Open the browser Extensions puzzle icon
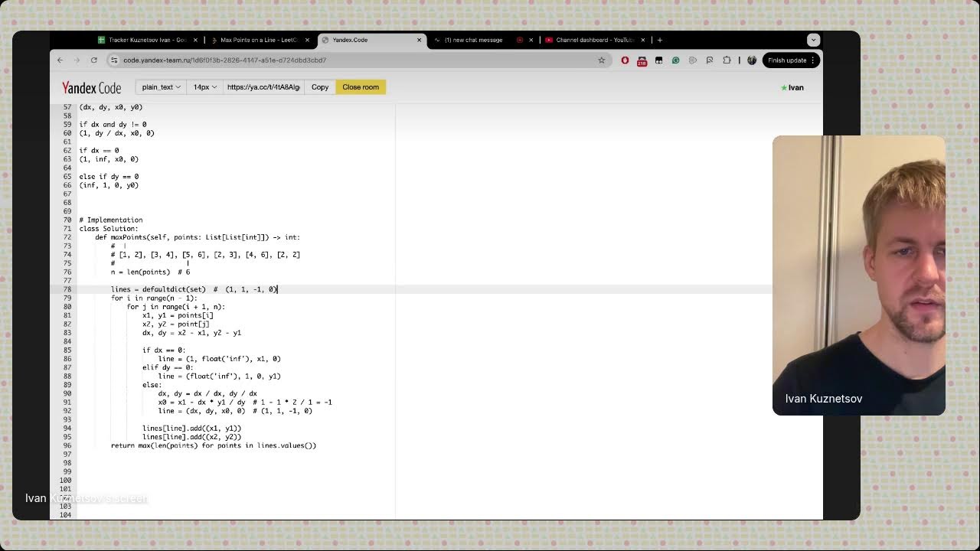The image size is (980, 551). (727, 60)
